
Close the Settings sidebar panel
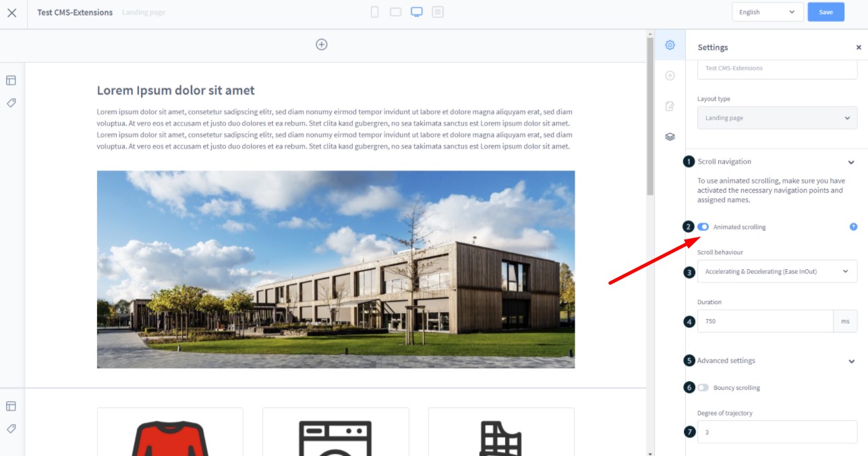click(x=859, y=47)
